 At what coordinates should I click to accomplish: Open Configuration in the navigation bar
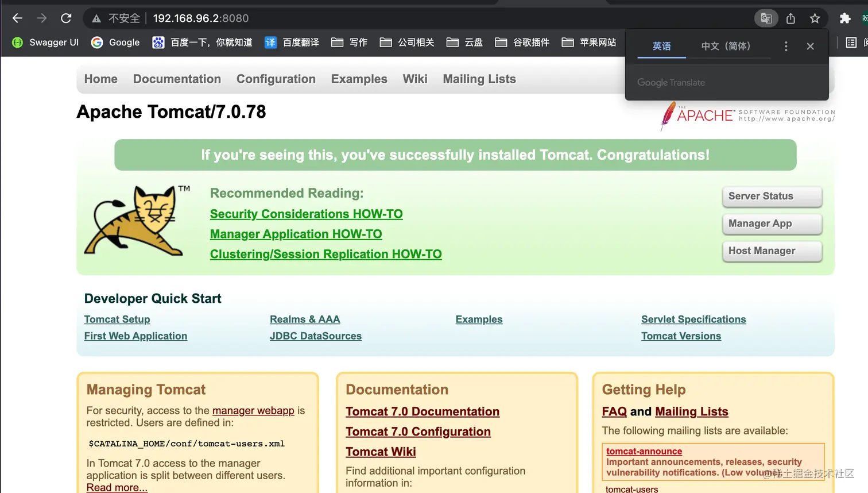pos(276,79)
